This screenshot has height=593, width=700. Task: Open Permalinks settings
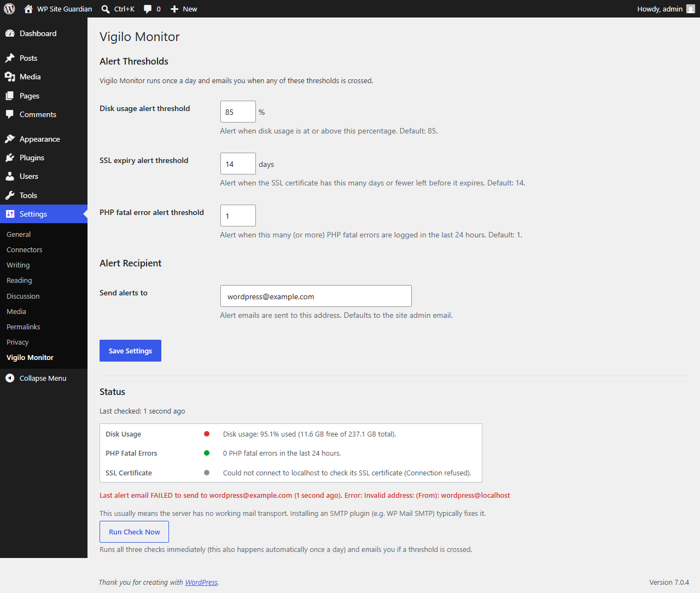tap(24, 327)
